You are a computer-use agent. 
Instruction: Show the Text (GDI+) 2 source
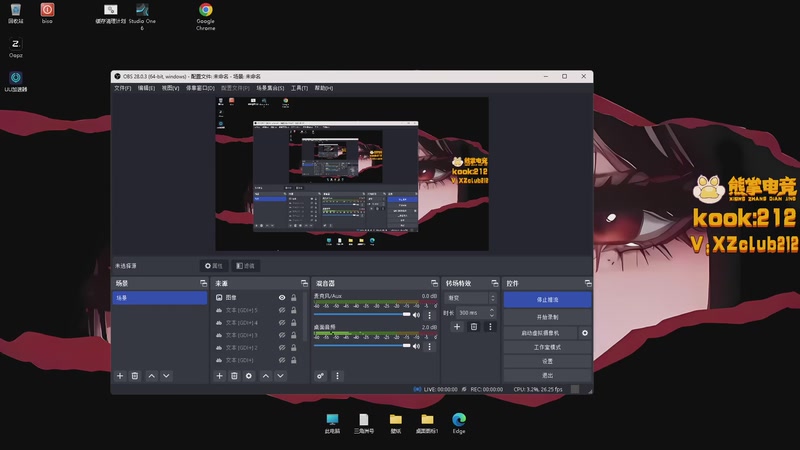(x=282, y=347)
